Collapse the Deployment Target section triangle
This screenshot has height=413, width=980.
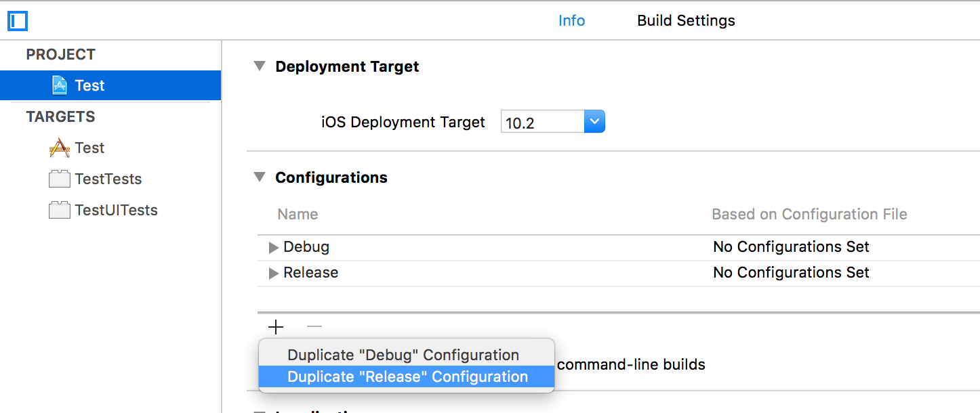coord(259,66)
